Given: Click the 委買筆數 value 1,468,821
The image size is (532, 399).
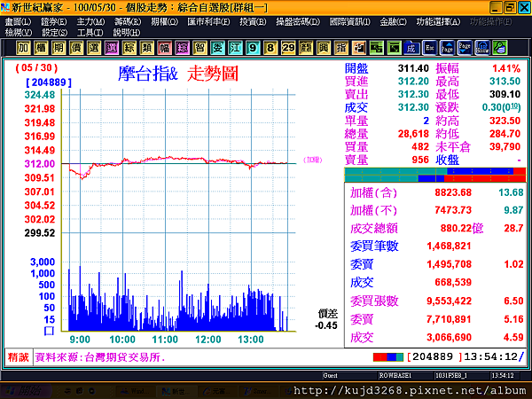Looking at the screenshot, I should coord(449,246).
